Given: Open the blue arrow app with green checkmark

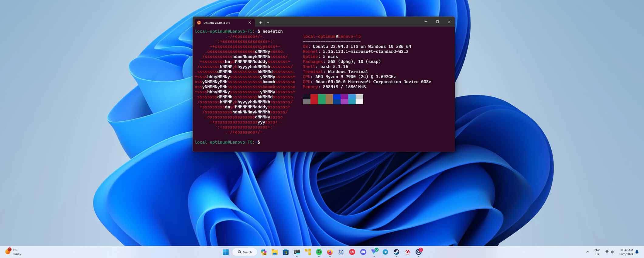Looking at the screenshot, I should [374, 252].
